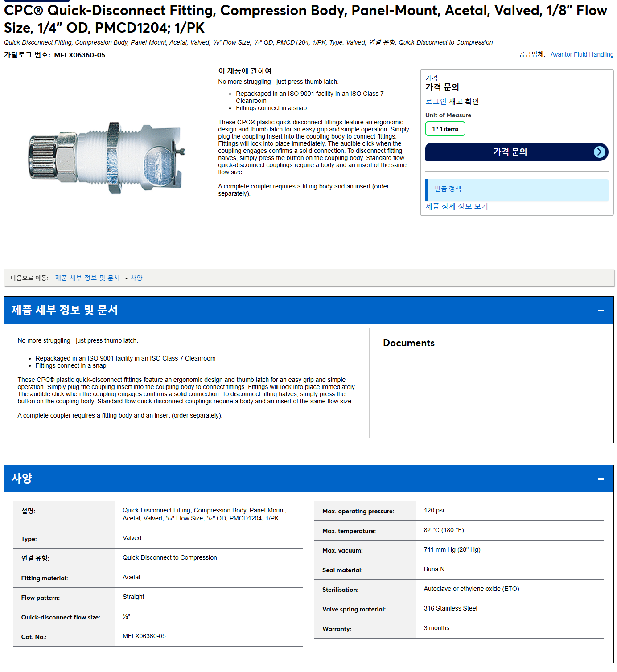
Task: Click the Buna N seal material value
Action: pos(434,570)
